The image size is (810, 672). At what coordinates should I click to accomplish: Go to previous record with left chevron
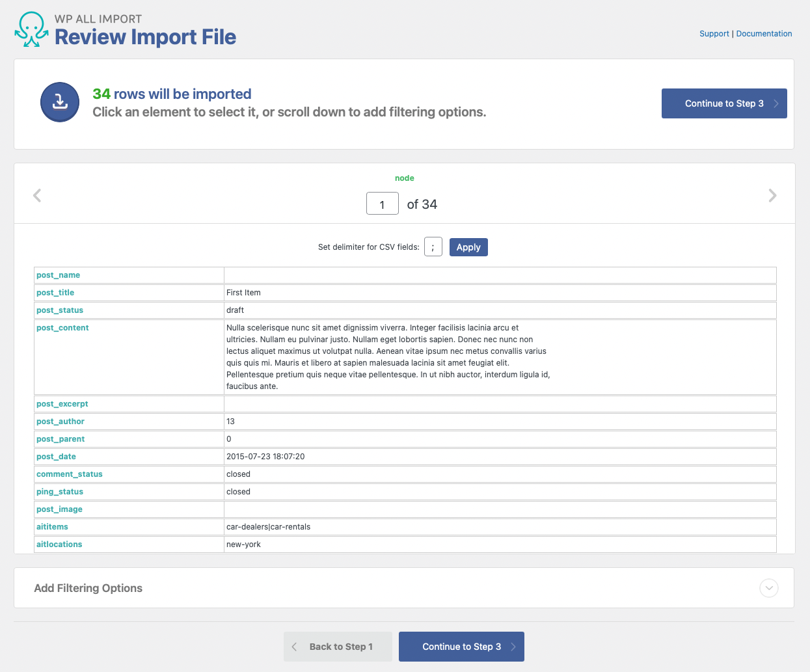[37, 195]
